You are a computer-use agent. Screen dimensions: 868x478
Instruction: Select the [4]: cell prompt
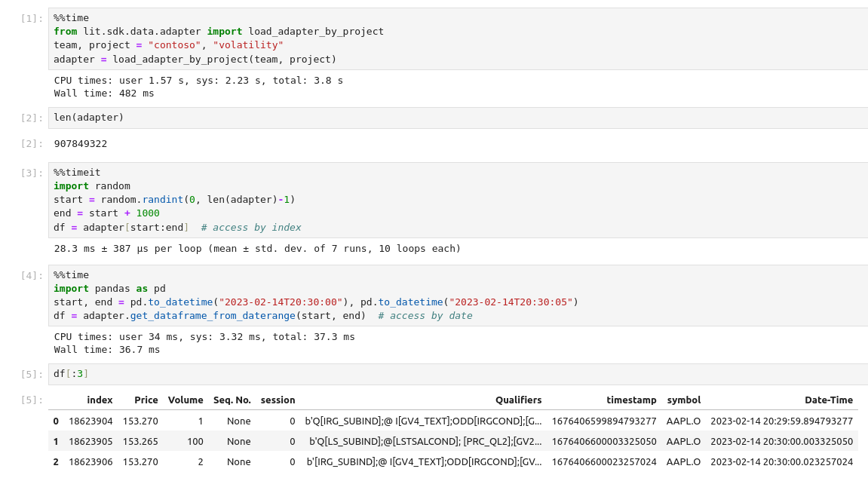click(32, 276)
